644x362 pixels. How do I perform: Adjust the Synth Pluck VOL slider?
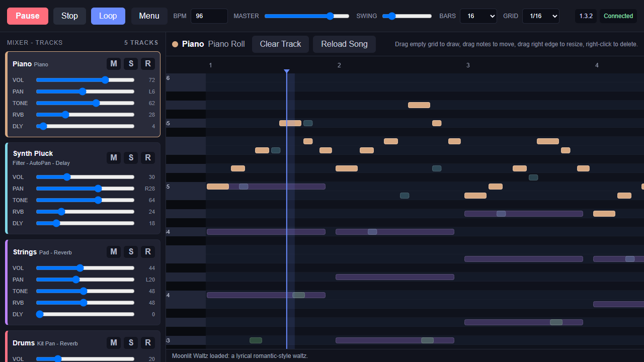coord(85,177)
